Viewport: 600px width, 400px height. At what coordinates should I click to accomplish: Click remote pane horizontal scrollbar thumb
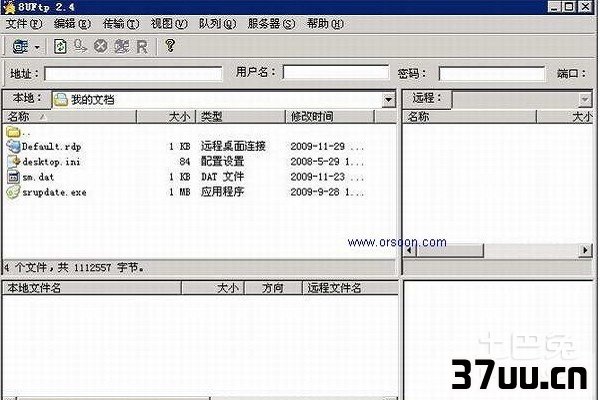tap(450, 250)
